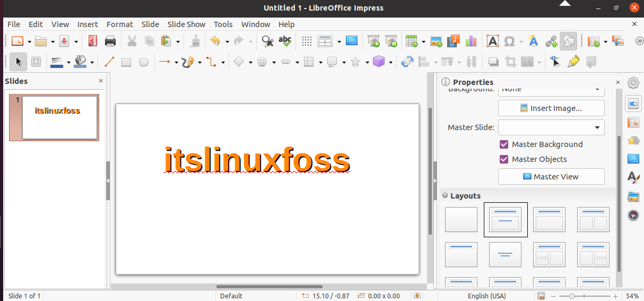Open Find and Replace magnifier icon
Image resolution: width=644 pixels, height=301 pixels.
click(267, 41)
